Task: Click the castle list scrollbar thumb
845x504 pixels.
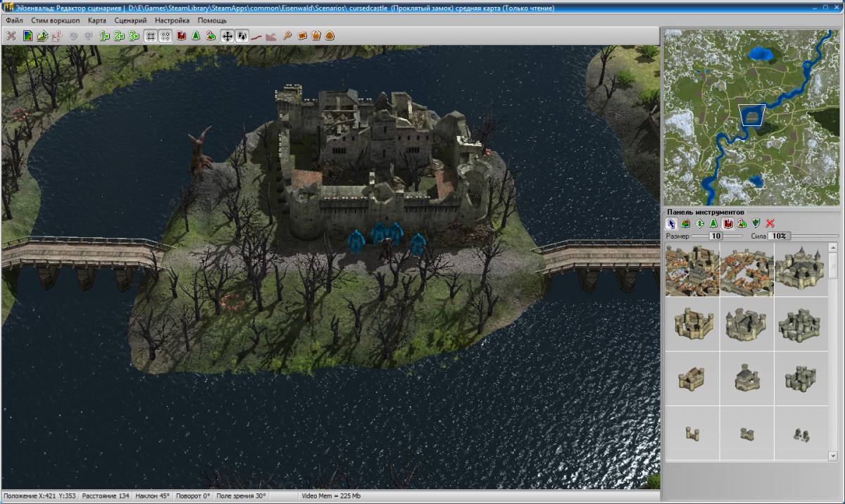Action: (x=832, y=266)
